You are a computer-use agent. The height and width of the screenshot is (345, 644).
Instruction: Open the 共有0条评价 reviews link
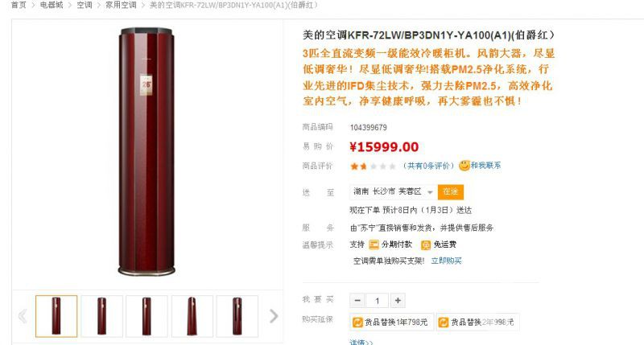point(428,166)
